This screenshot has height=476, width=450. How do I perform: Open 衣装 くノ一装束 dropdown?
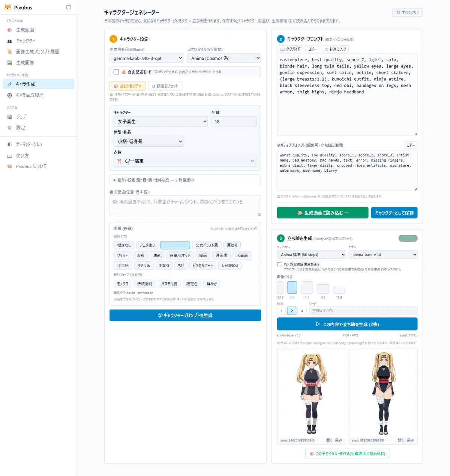(x=185, y=161)
